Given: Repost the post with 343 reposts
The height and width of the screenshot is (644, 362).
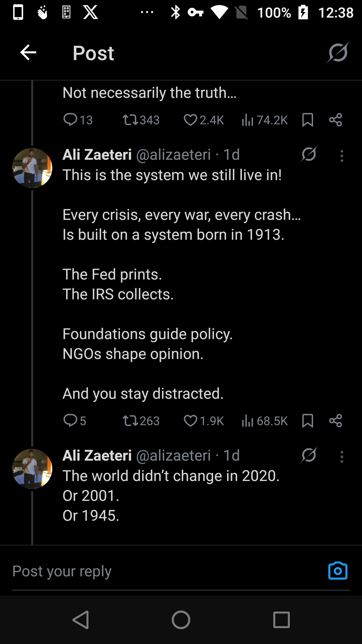Looking at the screenshot, I should tap(141, 120).
